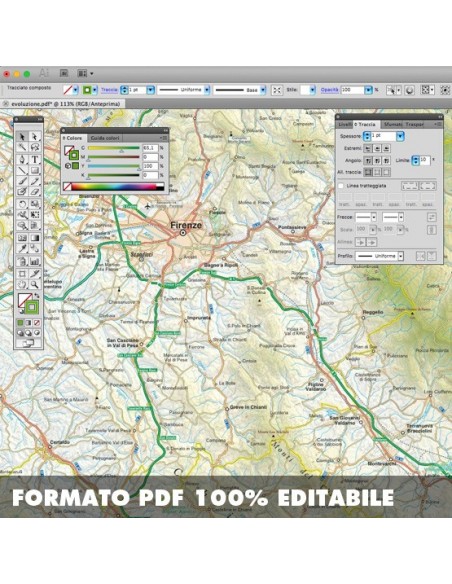Click the Yellow (Y) slider track
The image size is (452, 584).
tap(114, 166)
